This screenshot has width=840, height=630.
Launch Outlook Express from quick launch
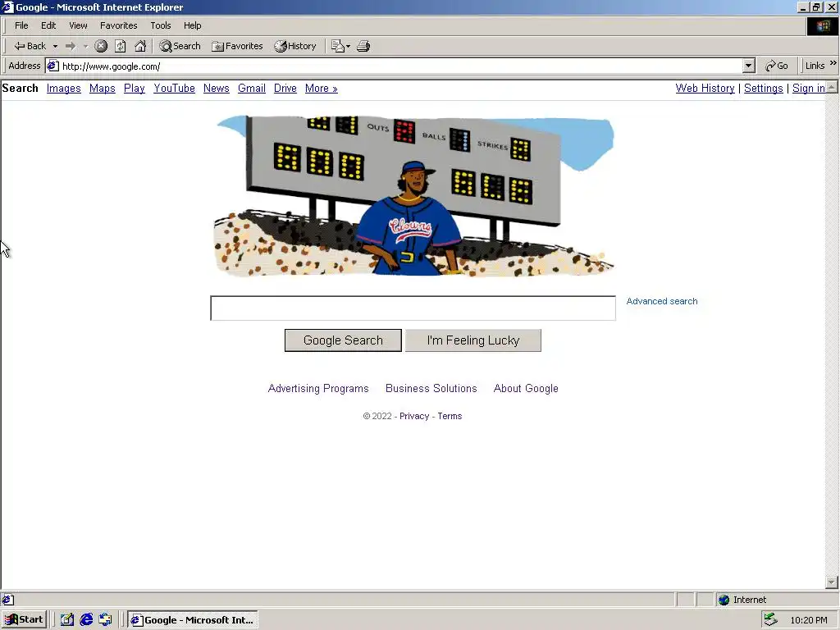pyautogui.click(x=106, y=620)
